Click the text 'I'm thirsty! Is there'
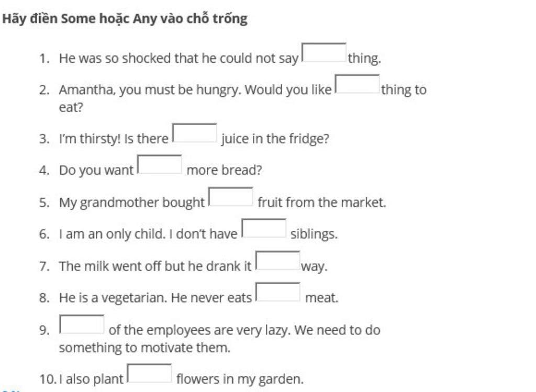Viewport: 536px width, 392px height. point(114,139)
